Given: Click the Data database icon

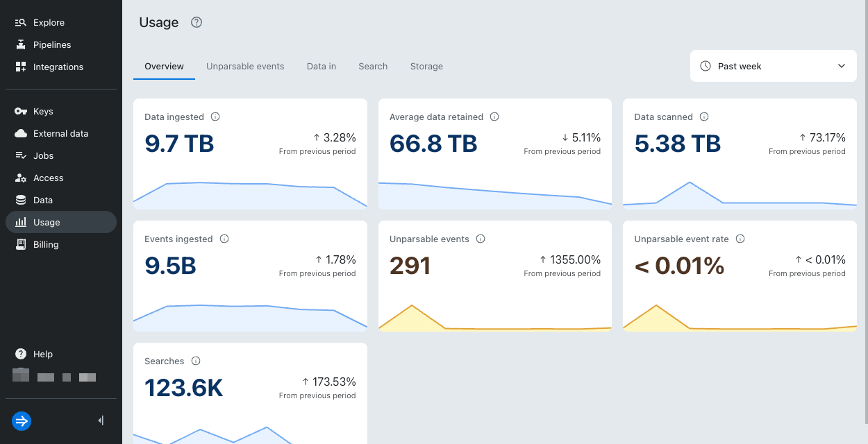Looking at the screenshot, I should (21, 200).
